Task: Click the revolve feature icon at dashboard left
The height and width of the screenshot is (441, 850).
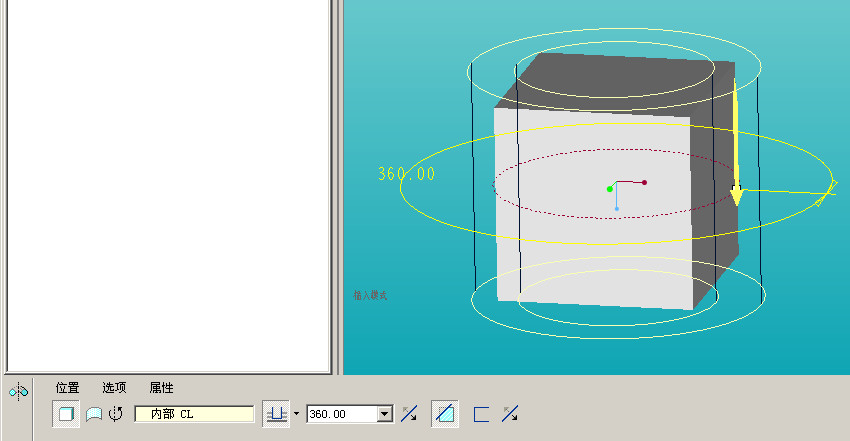Action: coord(18,391)
